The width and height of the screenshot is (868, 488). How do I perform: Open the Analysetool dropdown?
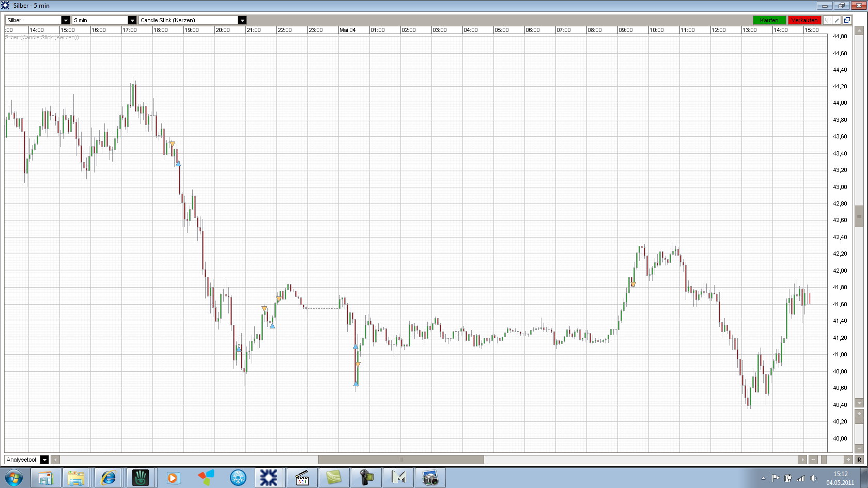pyautogui.click(x=26, y=460)
